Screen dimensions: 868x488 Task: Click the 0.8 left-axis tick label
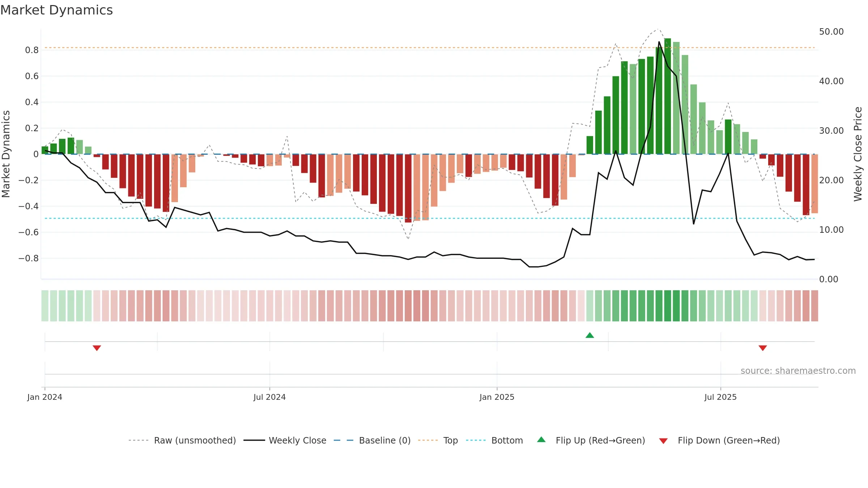[x=32, y=50]
